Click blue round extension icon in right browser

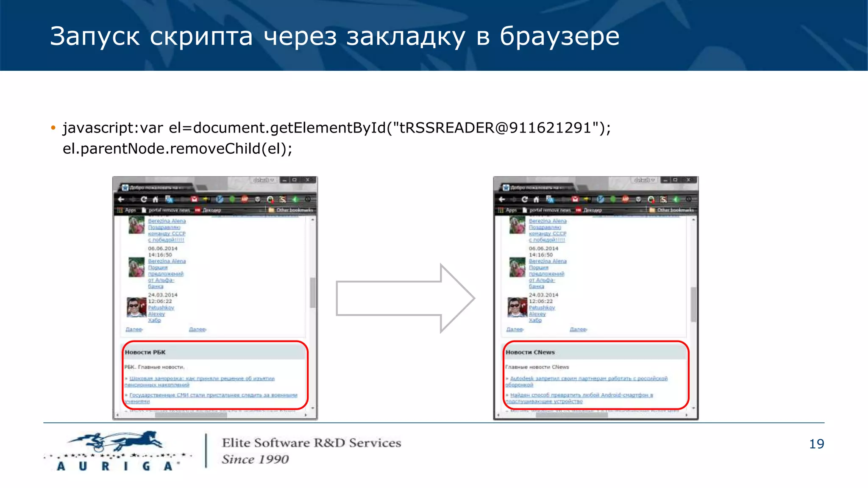click(x=601, y=199)
